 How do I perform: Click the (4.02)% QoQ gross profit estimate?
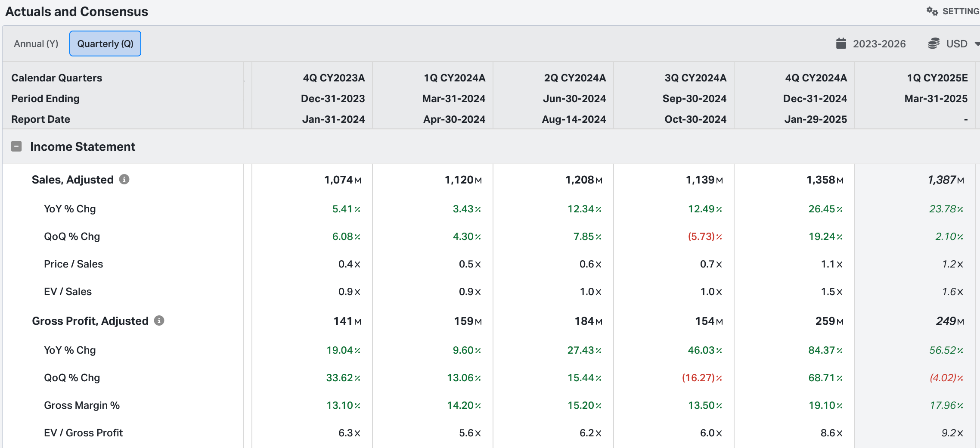(946, 378)
